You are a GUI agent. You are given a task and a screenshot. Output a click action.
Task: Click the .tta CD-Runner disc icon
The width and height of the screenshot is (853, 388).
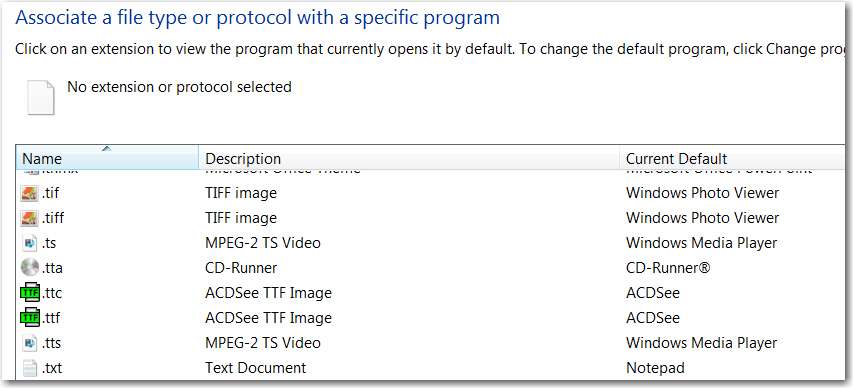tap(29, 268)
